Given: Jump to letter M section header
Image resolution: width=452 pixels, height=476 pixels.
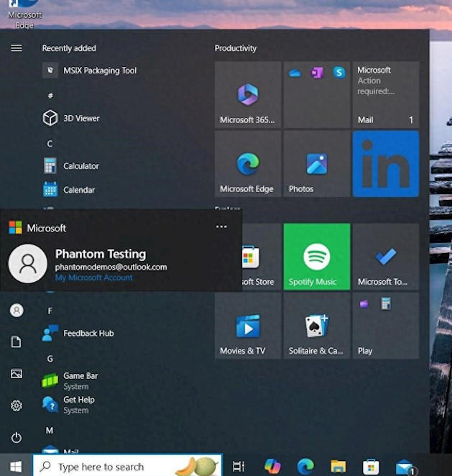Looking at the screenshot, I should point(50,430).
